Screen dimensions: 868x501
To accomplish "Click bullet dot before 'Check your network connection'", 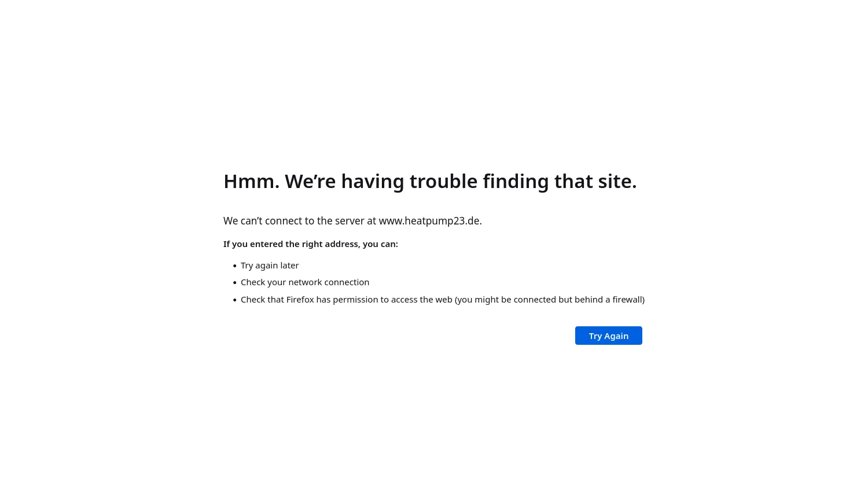I will click(235, 283).
